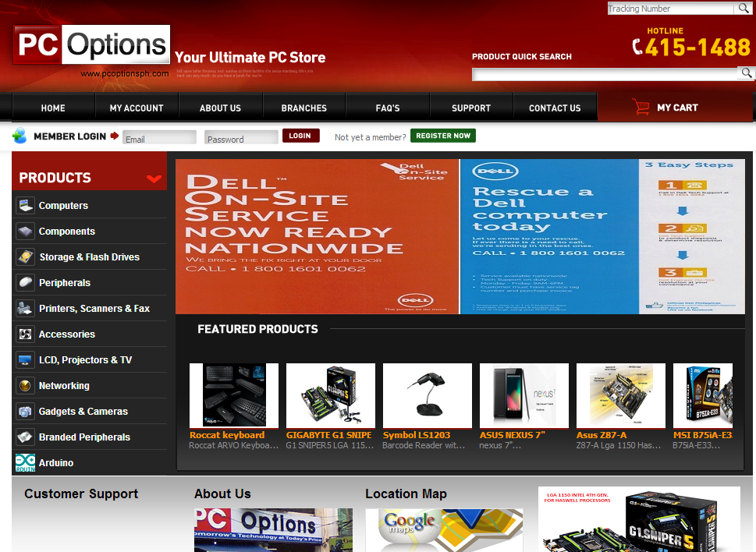Open the Networking category link
Screen dimensions: 756x552
(x=64, y=386)
